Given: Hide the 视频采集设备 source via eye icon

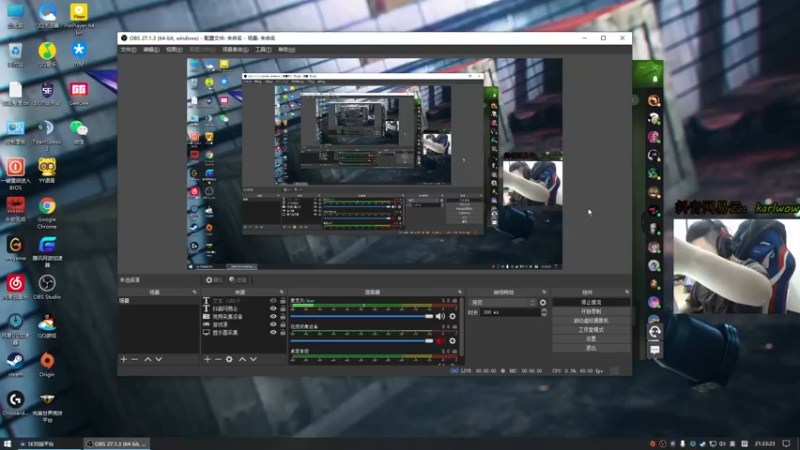Looking at the screenshot, I should [x=273, y=317].
